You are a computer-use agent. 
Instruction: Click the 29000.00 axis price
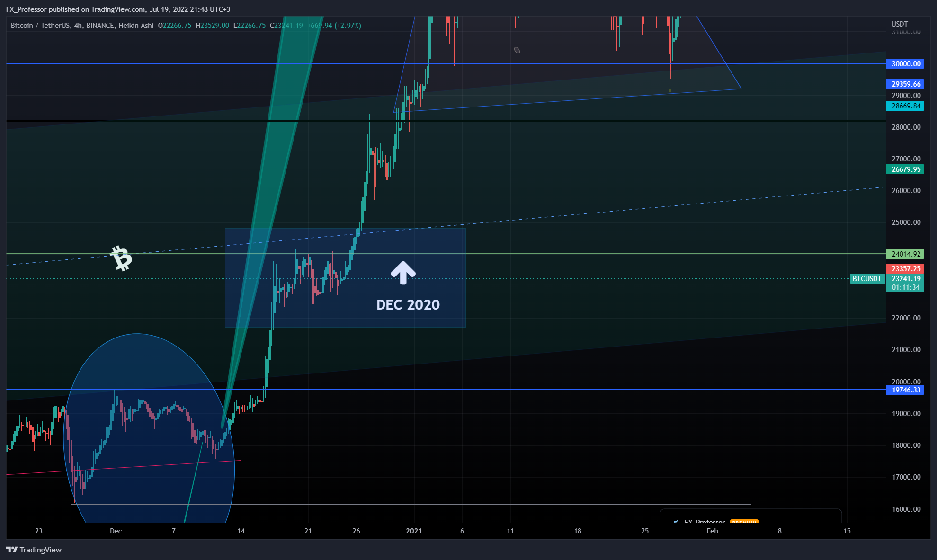point(906,95)
